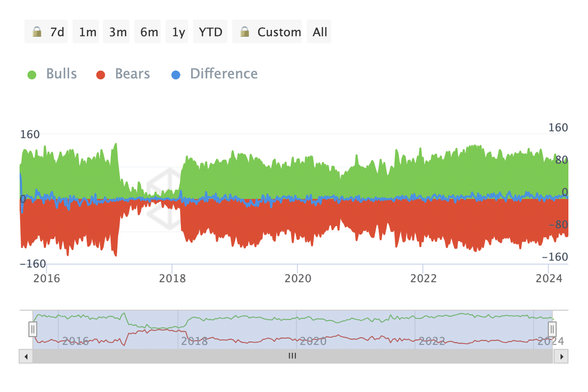Click the blue Difference legend dot
This screenshot has width=588, height=392.
[175, 75]
